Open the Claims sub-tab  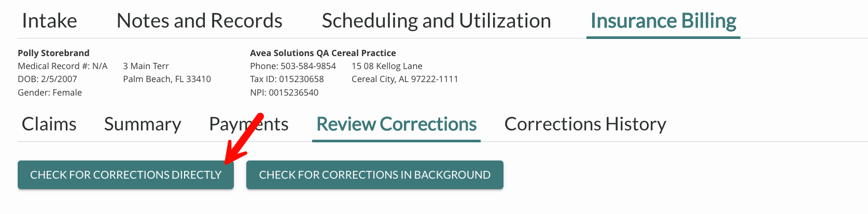point(49,124)
